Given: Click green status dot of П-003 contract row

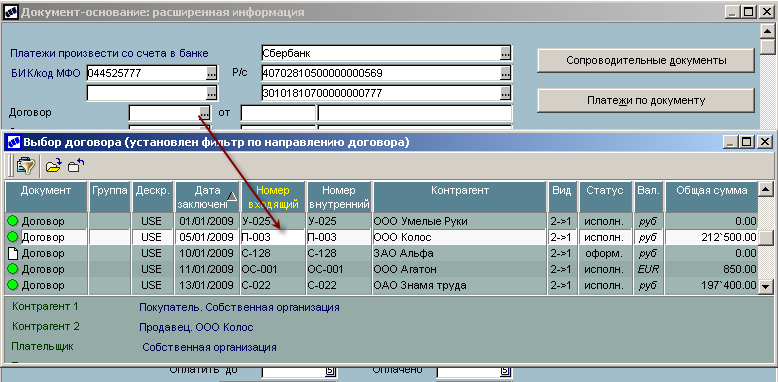Looking at the screenshot, I should (12, 237).
